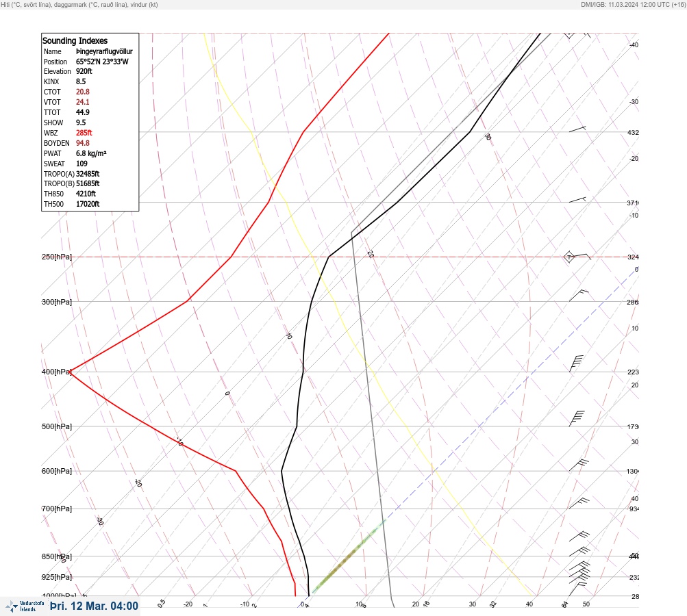
Task: Click the wind barb at 700 hPa
Action: (579, 503)
